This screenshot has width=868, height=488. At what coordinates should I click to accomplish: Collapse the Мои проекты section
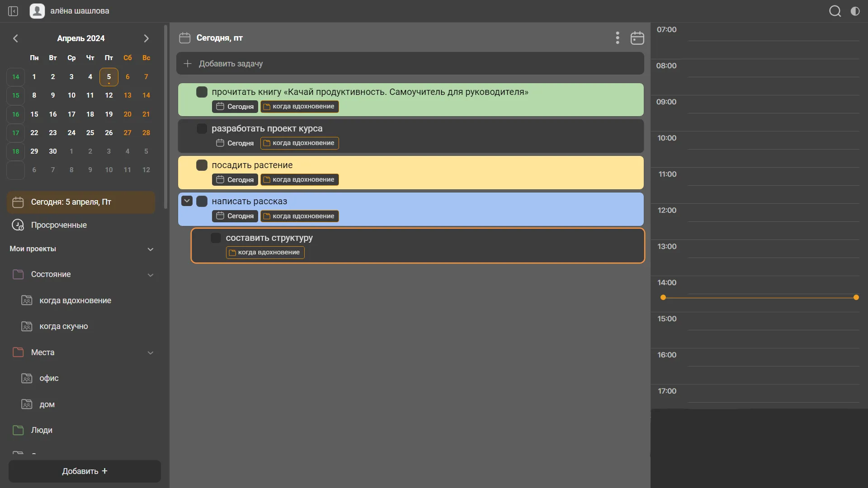(x=151, y=249)
